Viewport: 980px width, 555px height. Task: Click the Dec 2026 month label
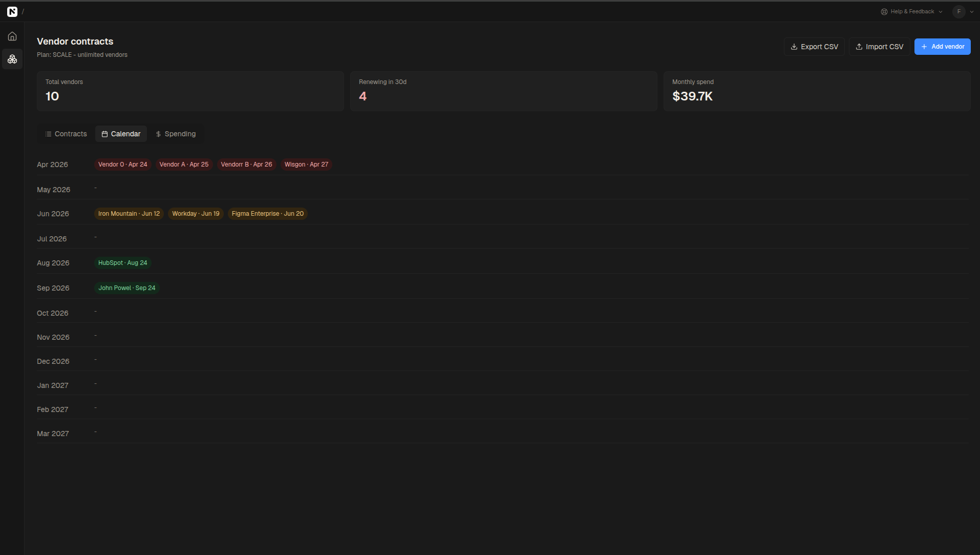53,361
